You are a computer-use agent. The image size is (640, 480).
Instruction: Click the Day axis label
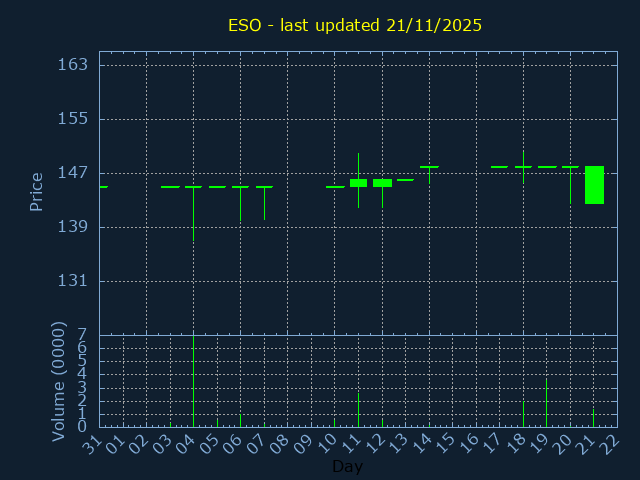(x=347, y=466)
